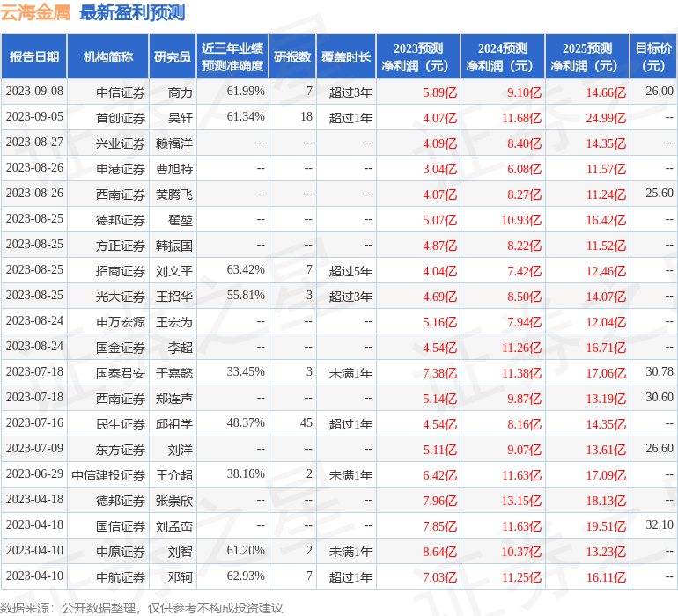Screen dimensions: 678x616
Task: Click the 38.16% accuracy value
Action: click(x=246, y=473)
